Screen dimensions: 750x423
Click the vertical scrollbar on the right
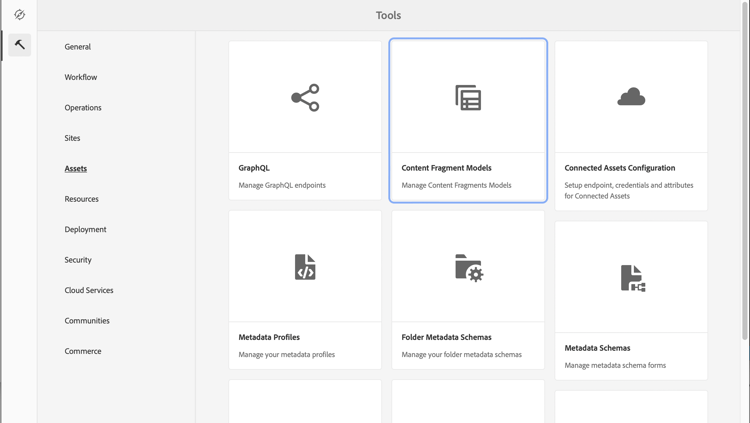pyautogui.click(x=745, y=170)
